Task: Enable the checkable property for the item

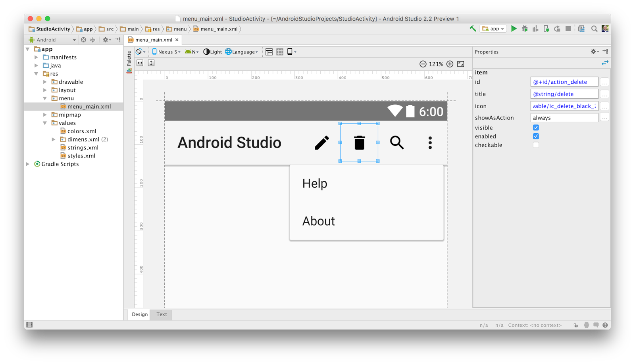Action: pyautogui.click(x=536, y=145)
